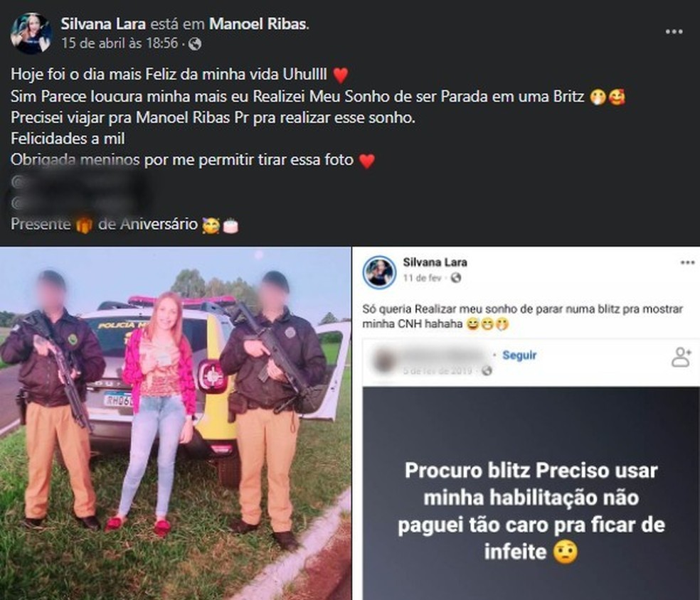
Task: Click the add-friend person icon
Action: click(682, 357)
